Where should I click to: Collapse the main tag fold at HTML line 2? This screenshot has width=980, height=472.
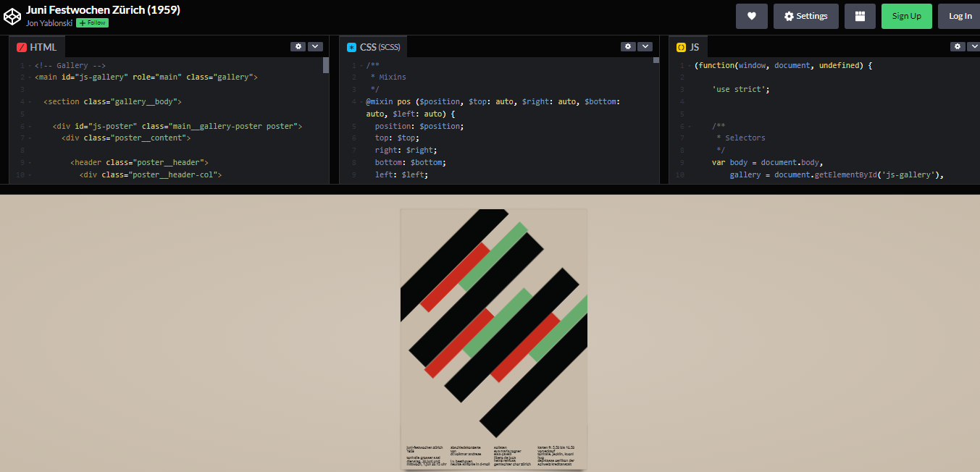coord(30,77)
